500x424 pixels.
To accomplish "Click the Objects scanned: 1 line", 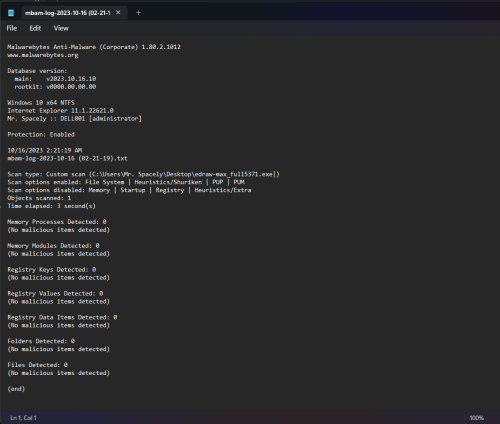I will pyautogui.click(x=39, y=198).
